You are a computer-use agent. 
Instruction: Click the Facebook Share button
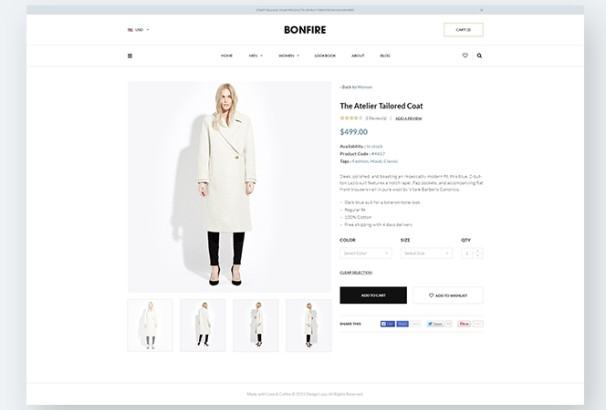402,324
